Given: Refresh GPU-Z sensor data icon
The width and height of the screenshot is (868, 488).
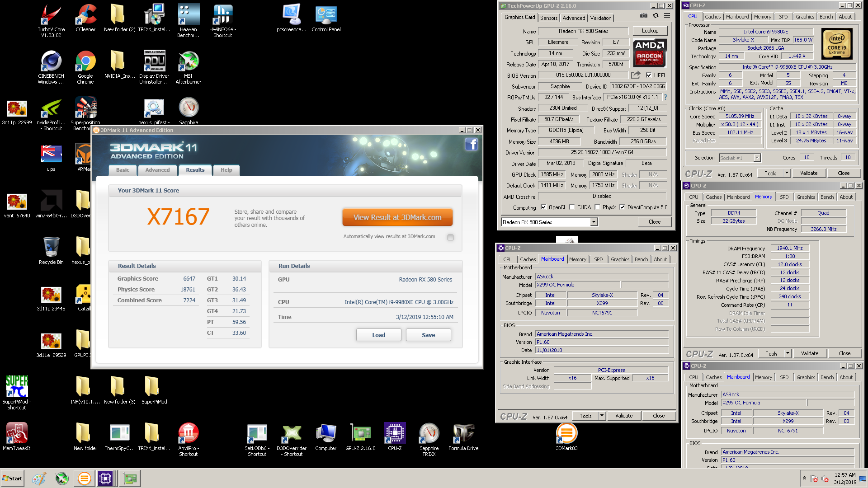Looking at the screenshot, I should tap(656, 16).
